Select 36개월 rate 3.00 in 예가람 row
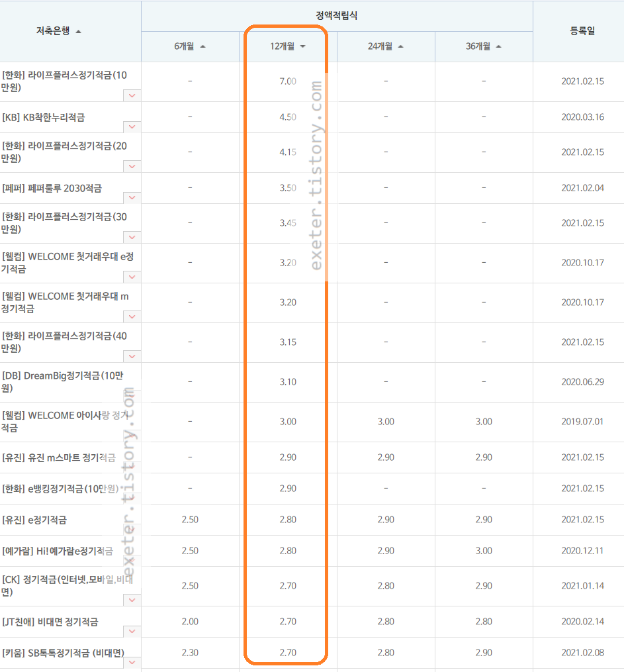Viewport: 624px width, 672px height. 484,551
